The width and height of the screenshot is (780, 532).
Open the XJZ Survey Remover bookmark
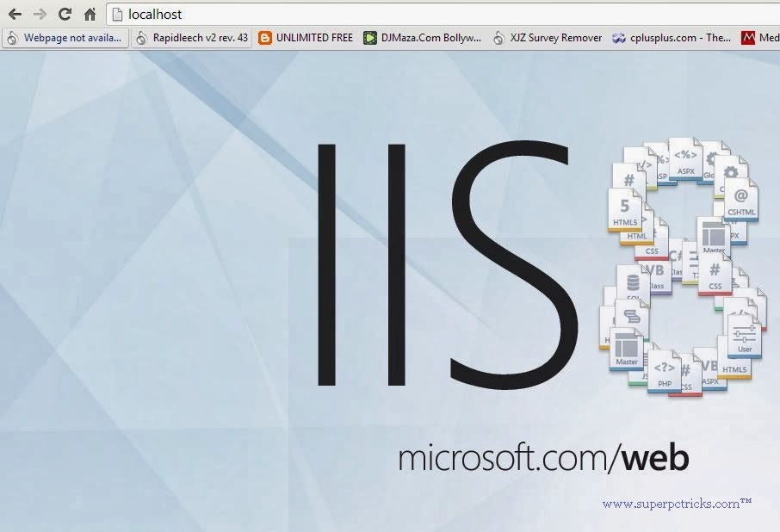coord(548,38)
